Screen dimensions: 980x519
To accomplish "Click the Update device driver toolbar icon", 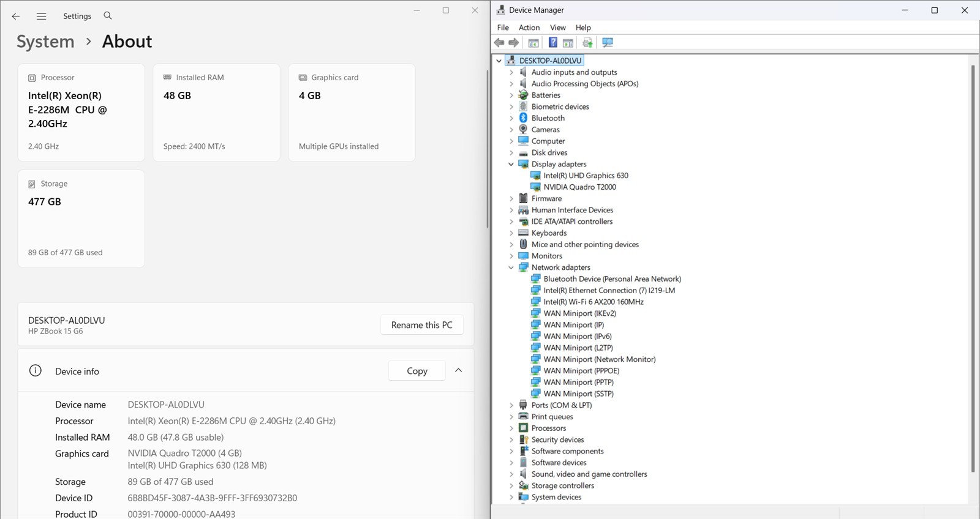I will coord(587,42).
